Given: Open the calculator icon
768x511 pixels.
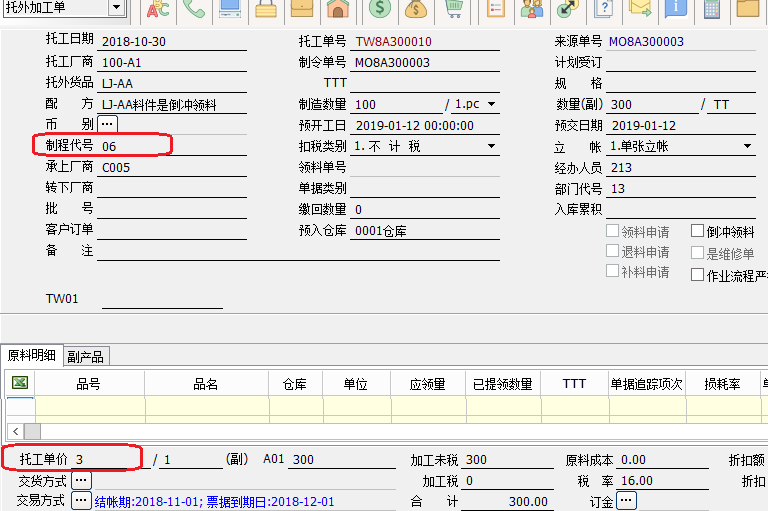Looking at the screenshot, I should tap(712, 10).
